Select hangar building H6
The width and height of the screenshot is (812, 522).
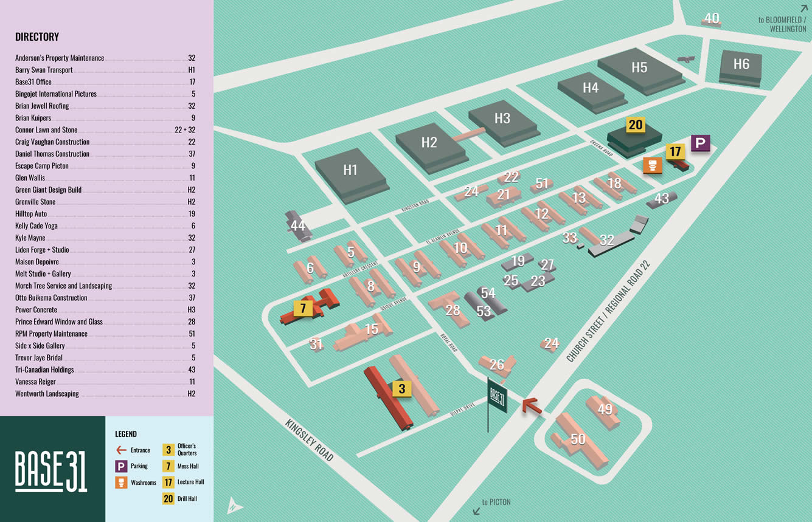coord(741,66)
